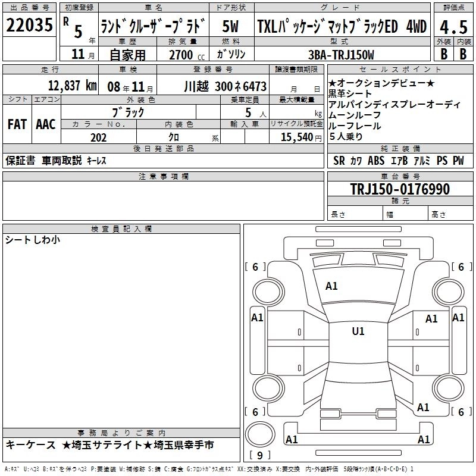The height and width of the screenshot is (476, 476).
Task: Click the top-left [6] tire marker
Action: point(255,267)
